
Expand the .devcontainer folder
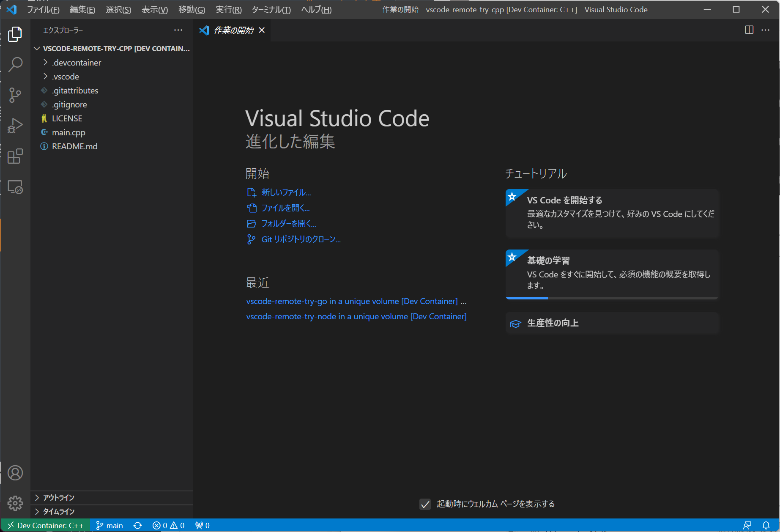click(112, 63)
